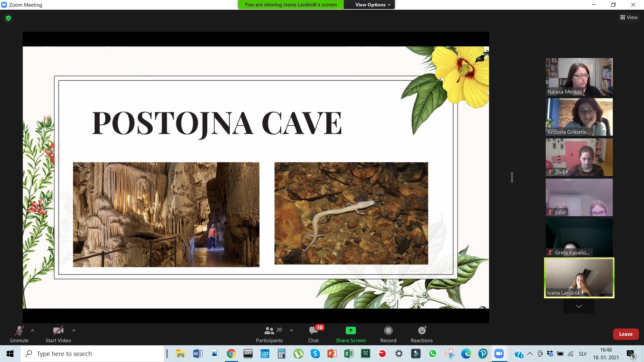
Task: Click the gallery panel resize handle
Action: (x=512, y=177)
